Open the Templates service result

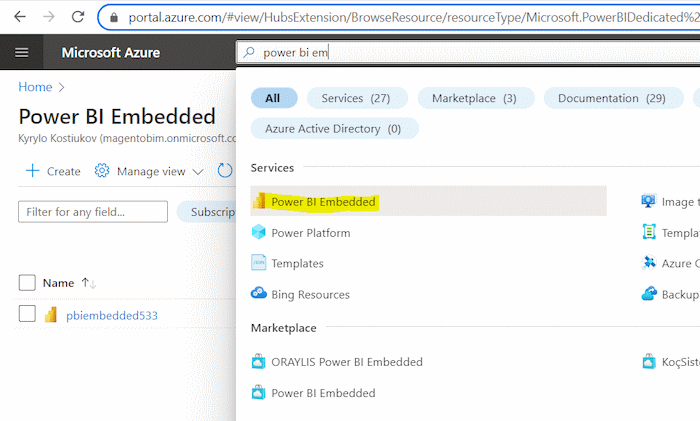tap(297, 263)
